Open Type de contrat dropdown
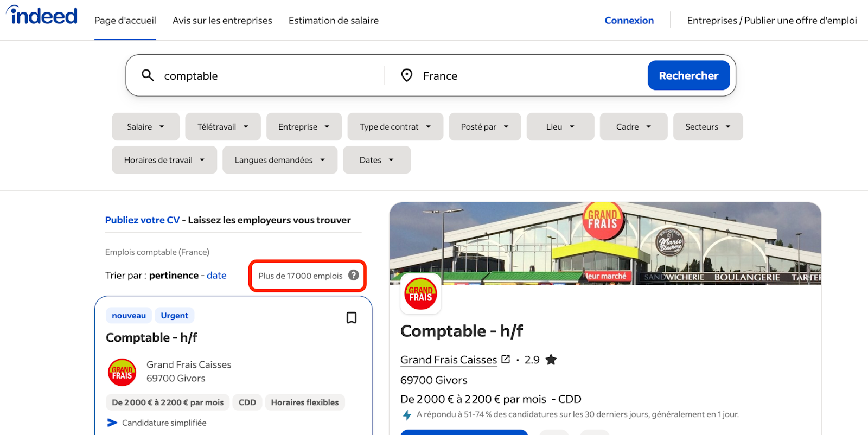The width and height of the screenshot is (868, 435). click(x=395, y=126)
